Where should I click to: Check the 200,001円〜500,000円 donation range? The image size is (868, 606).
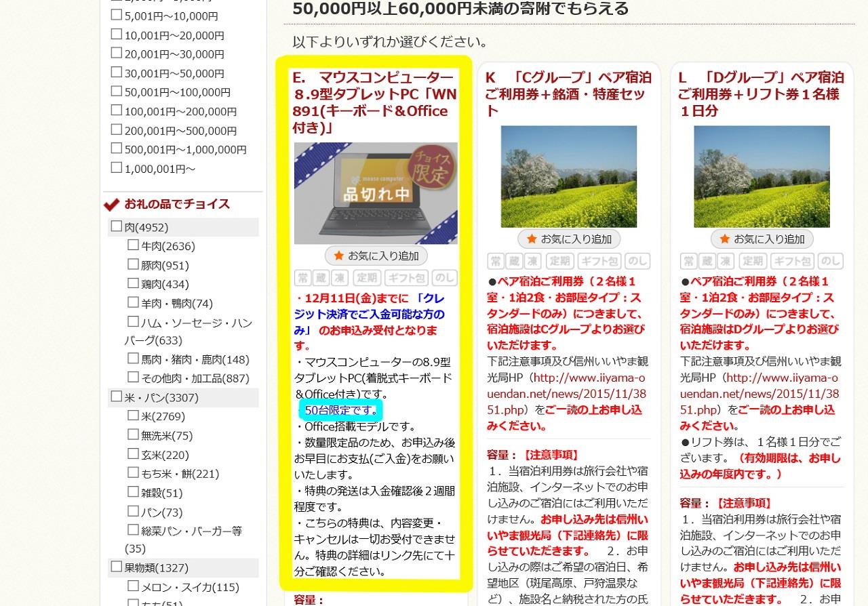[117, 129]
